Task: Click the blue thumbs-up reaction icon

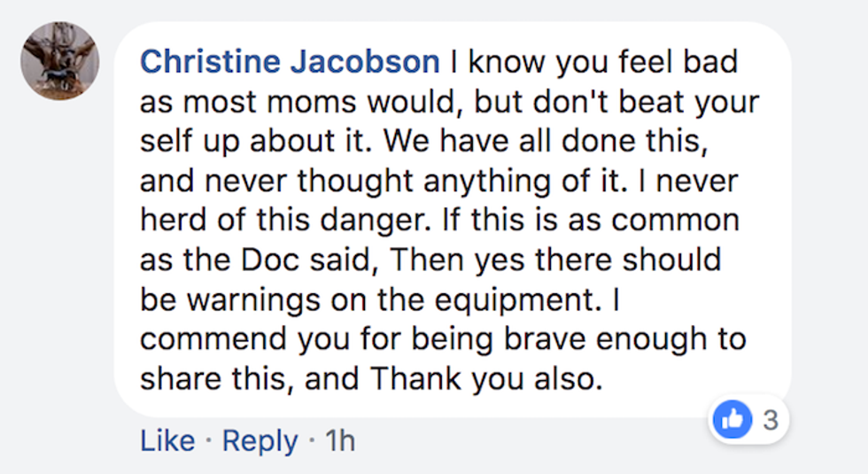Action: click(733, 420)
